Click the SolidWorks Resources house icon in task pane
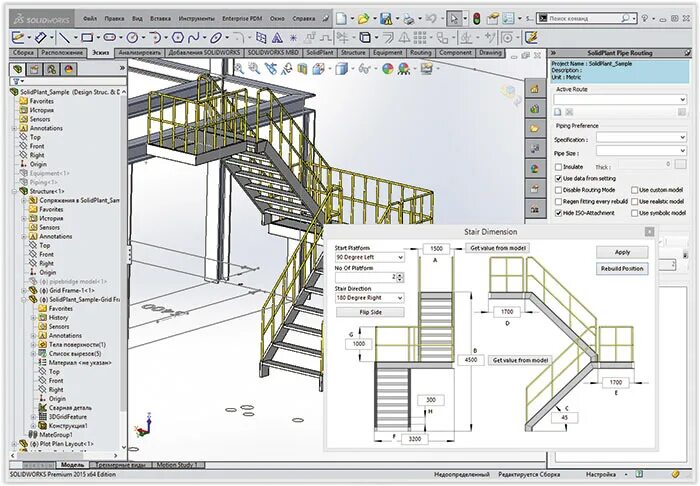The image size is (700, 486). (535, 88)
